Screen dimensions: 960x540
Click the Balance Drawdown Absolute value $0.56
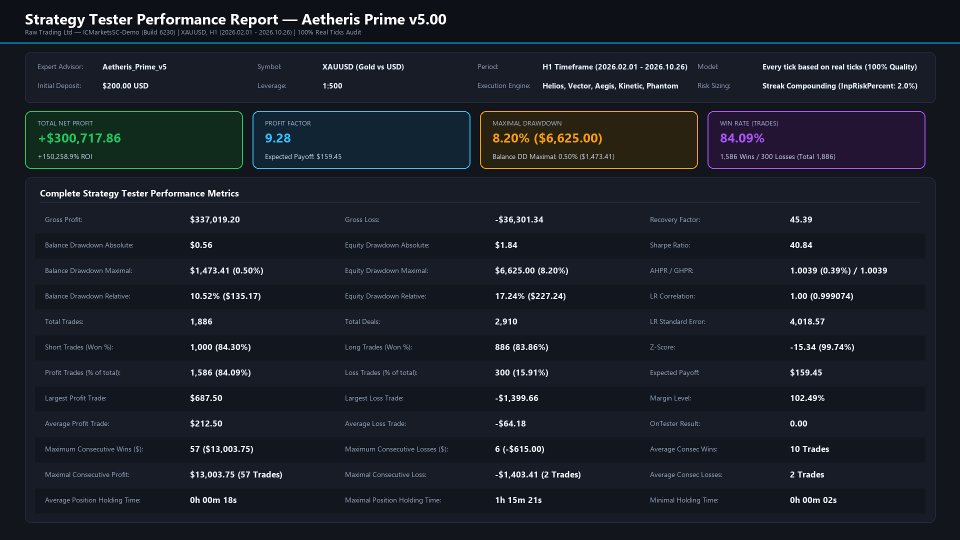[201, 245]
